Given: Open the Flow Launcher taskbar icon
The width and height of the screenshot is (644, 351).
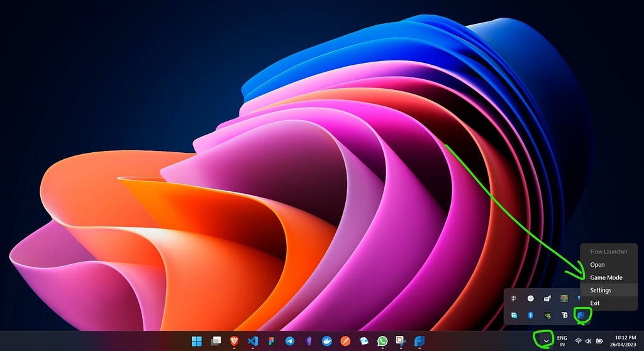Looking at the screenshot, I should click(419, 341).
